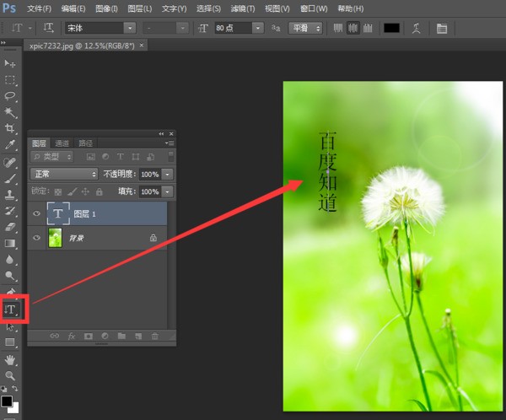Select the Dodge tool
This screenshot has width=506, height=420.
click(x=9, y=276)
